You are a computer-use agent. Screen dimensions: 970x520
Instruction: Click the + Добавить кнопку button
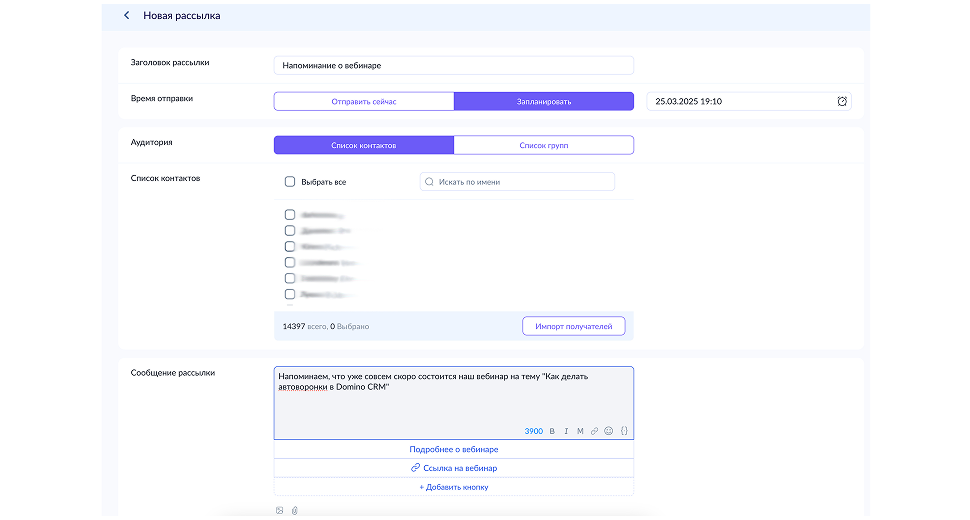(x=453, y=487)
